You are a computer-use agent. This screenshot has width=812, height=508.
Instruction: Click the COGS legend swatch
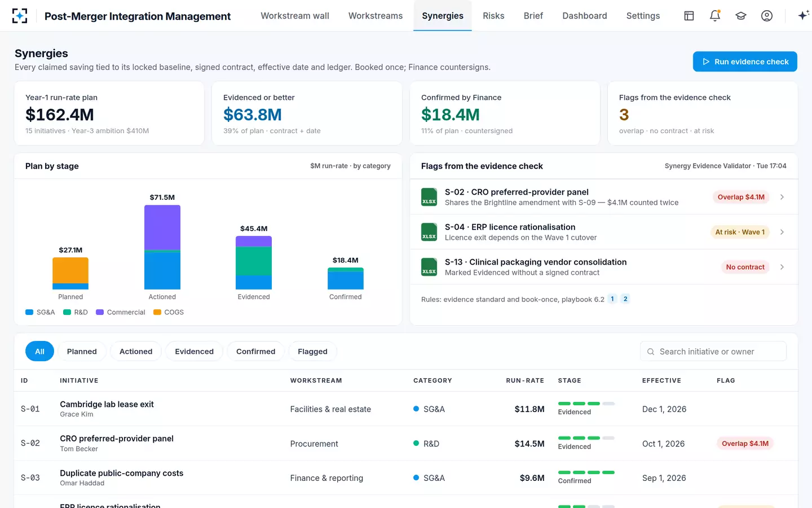point(157,312)
